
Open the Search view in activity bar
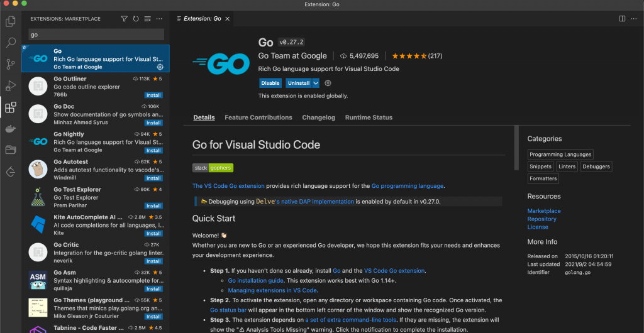point(10,43)
